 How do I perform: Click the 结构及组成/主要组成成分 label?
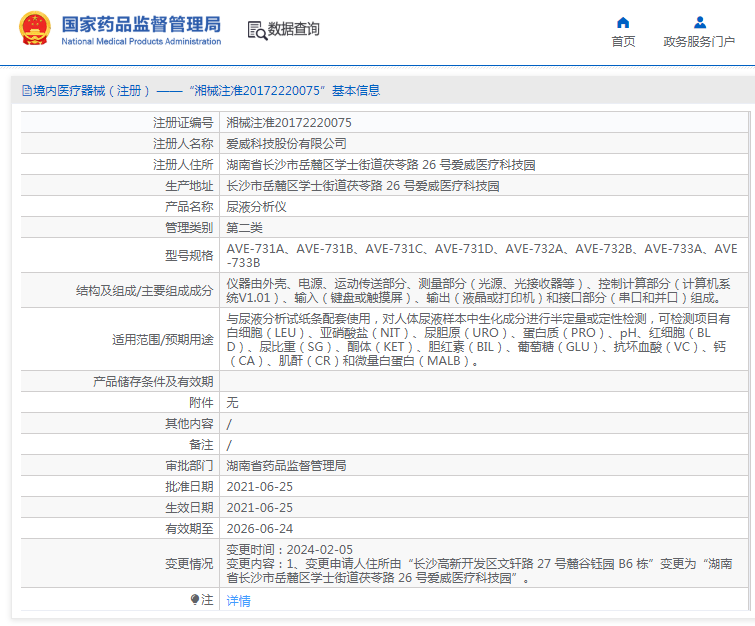(x=144, y=290)
